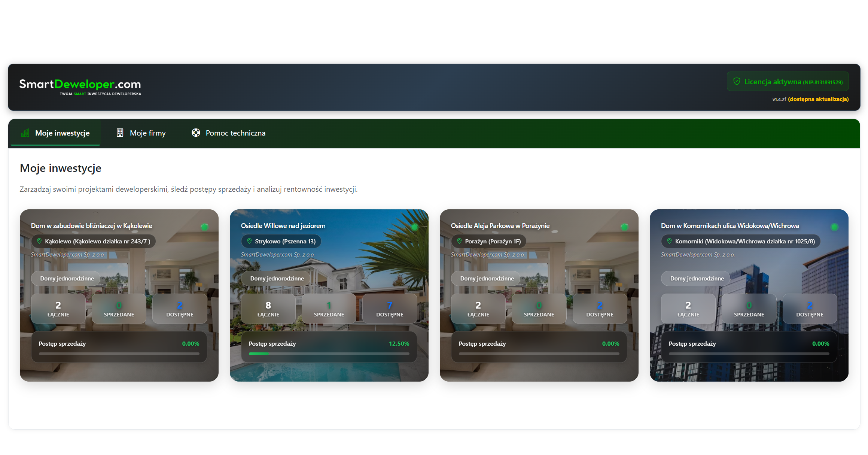The height and width of the screenshot is (455, 868).
Task: Switch to the Pomoc techniczna tab
Action: (235, 133)
